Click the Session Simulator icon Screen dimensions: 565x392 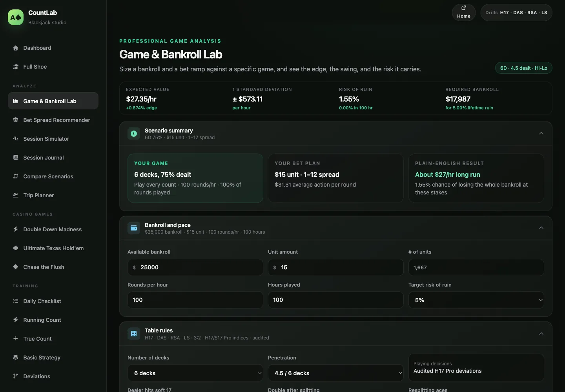point(16,139)
